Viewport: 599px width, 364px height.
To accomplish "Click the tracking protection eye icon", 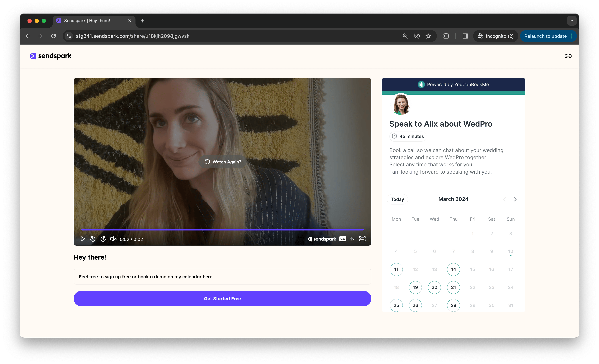I will (417, 36).
